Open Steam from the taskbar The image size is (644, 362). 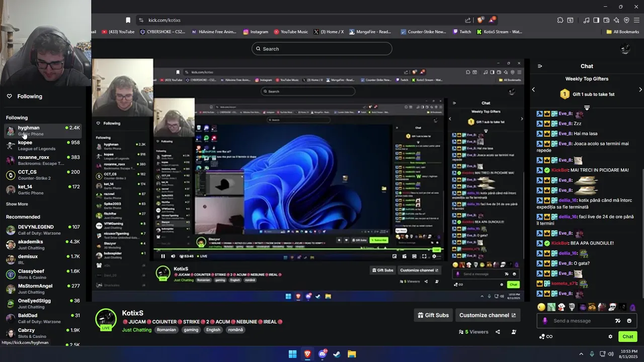[337, 354]
